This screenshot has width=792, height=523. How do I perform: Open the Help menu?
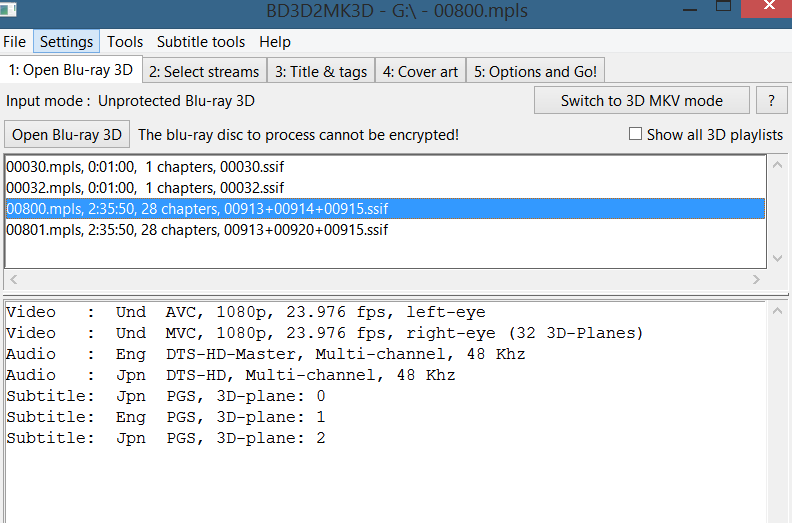point(275,41)
